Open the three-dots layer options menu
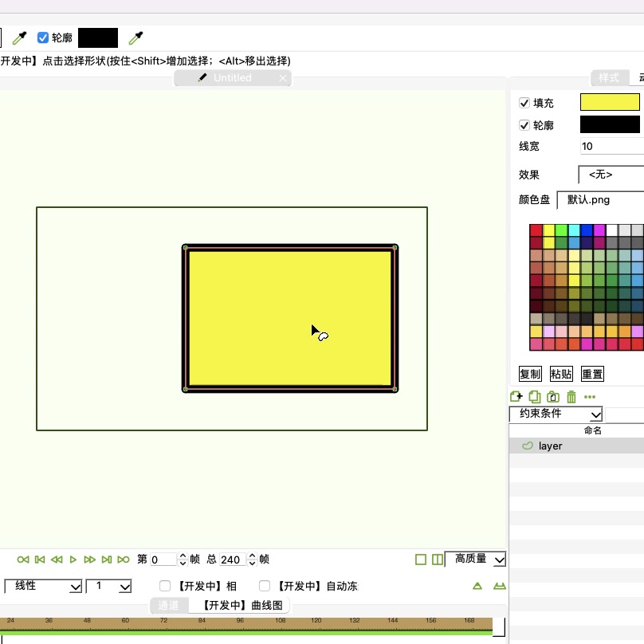 [x=590, y=397]
